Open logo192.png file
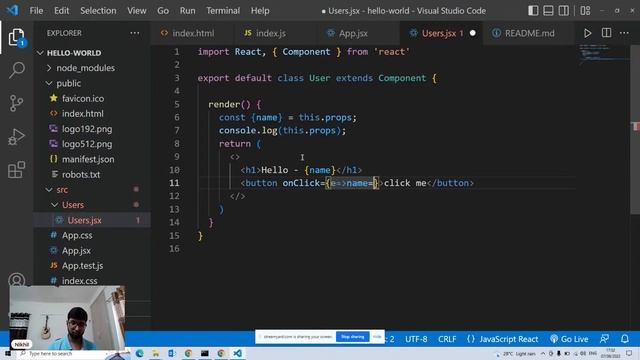This screenshot has height=360, width=640. tap(87, 129)
